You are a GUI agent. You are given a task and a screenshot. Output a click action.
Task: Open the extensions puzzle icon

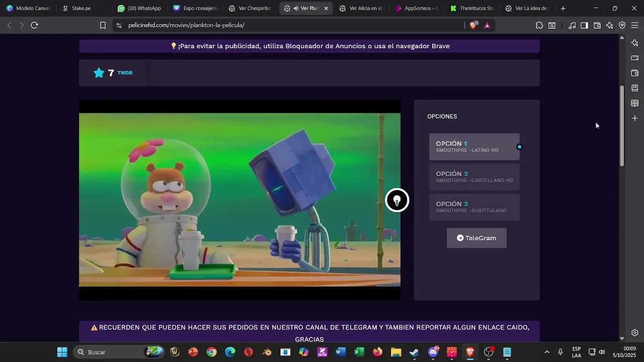(x=539, y=25)
